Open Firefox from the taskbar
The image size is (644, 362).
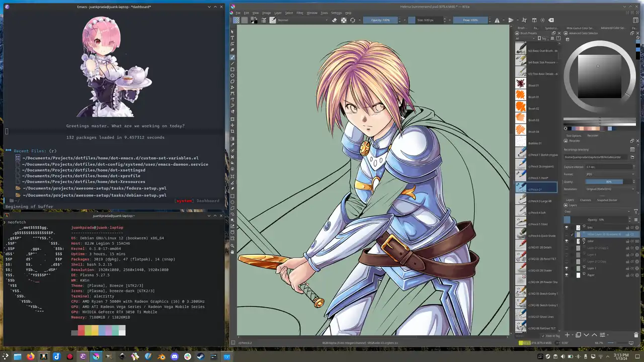(30, 356)
